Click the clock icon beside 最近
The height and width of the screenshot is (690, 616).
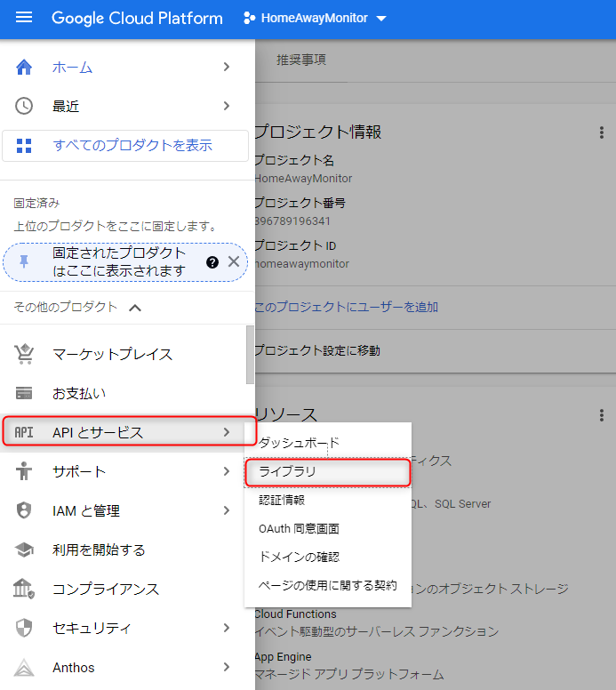pos(24,106)
